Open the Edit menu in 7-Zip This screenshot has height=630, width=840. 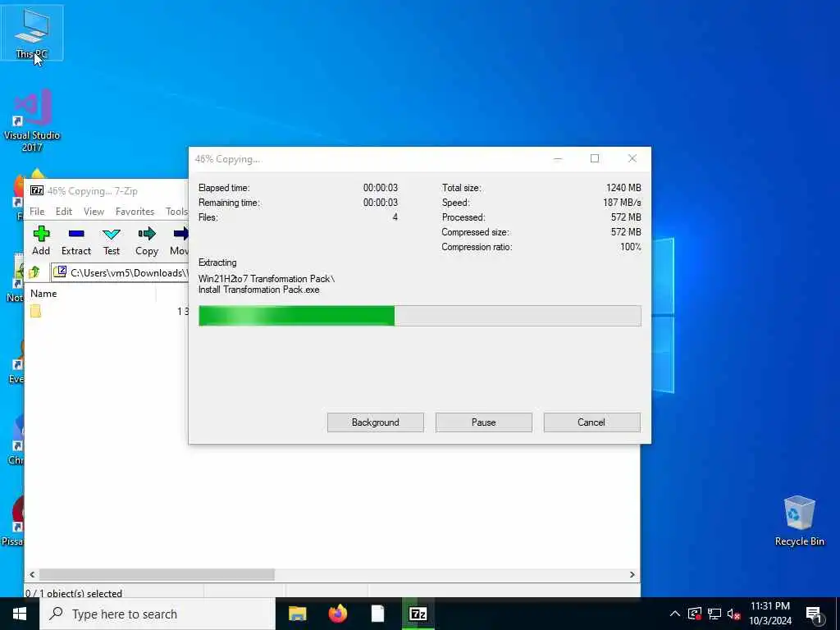point(64,212)
